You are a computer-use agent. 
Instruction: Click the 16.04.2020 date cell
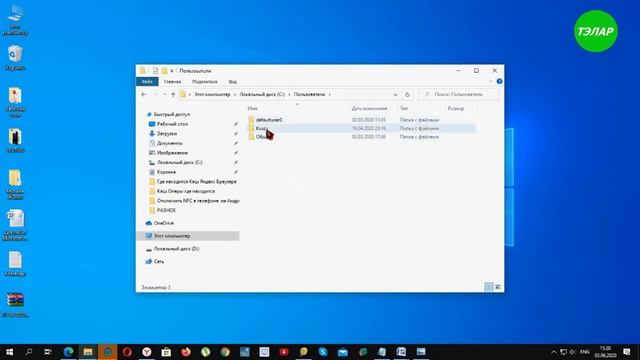tap(369, 129)
